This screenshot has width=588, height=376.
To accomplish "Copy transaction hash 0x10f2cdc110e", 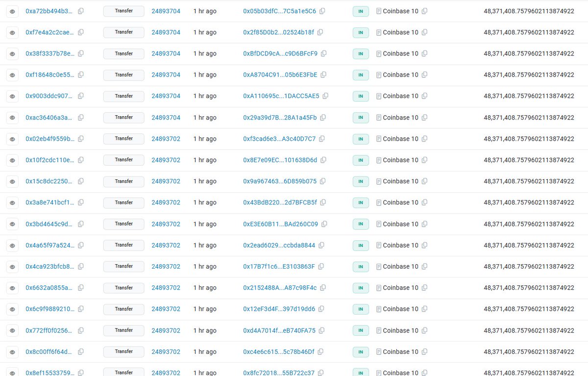I will [x=81, y=160].
